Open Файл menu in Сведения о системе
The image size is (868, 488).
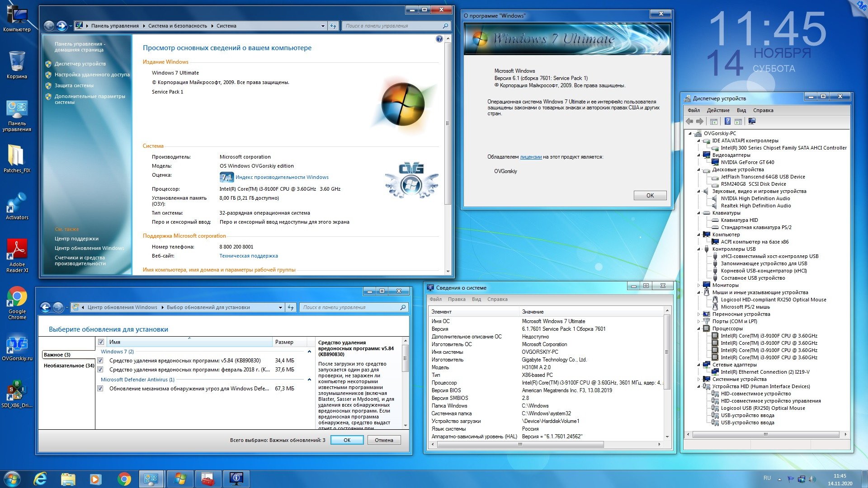[436, 299]
